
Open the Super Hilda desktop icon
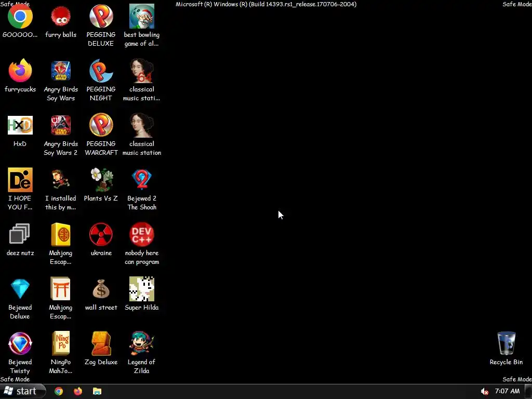point(141,289)
